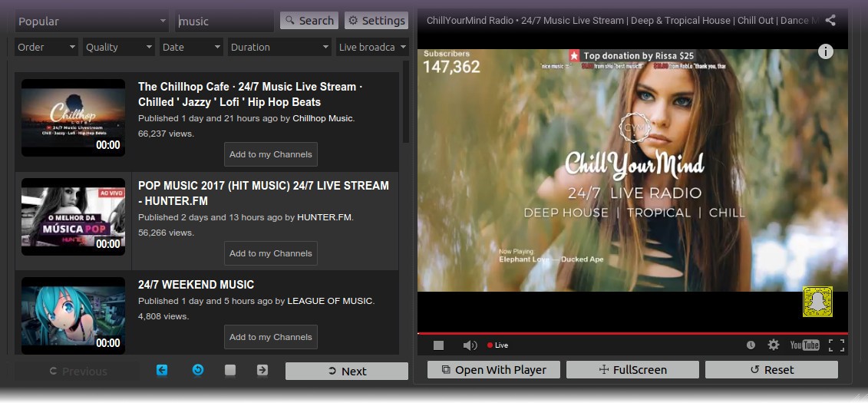Click the ChillYourMind Radio video title bar
Image resolution: width=868 pixels, height=403 pixels.
623,21
